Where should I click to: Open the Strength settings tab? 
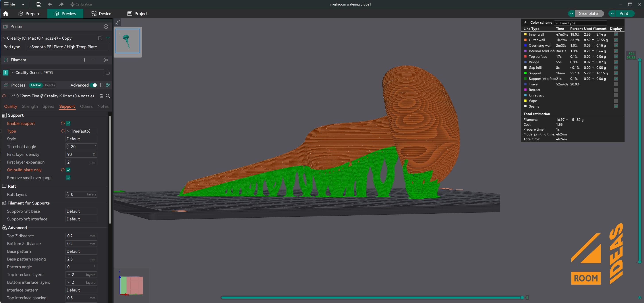pos(30,106)
